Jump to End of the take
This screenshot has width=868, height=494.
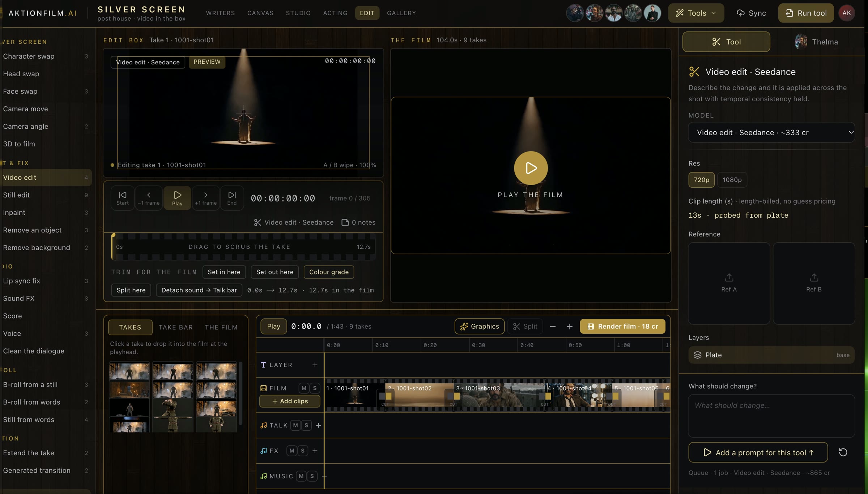coord(232,198)
